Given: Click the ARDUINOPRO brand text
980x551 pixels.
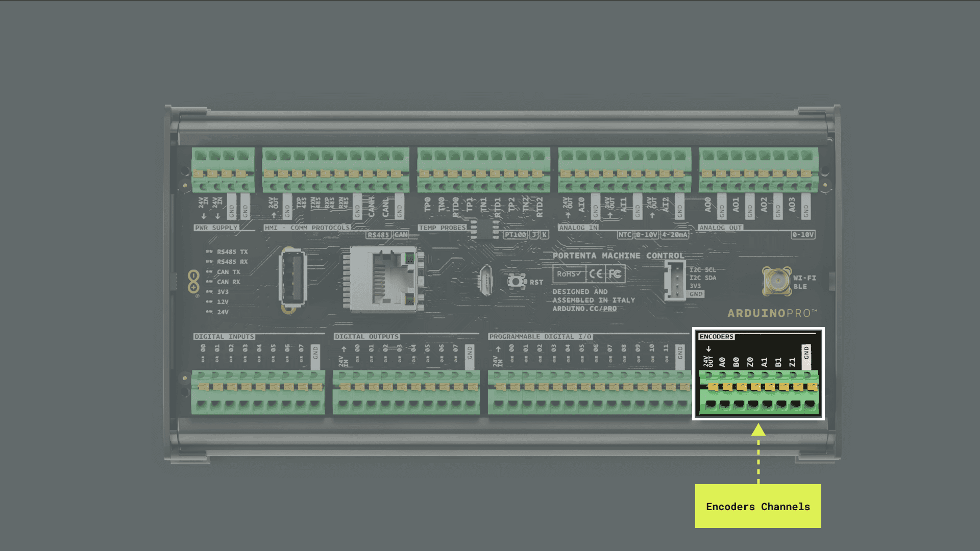Looking at the screenshot, I should [772, 313].
